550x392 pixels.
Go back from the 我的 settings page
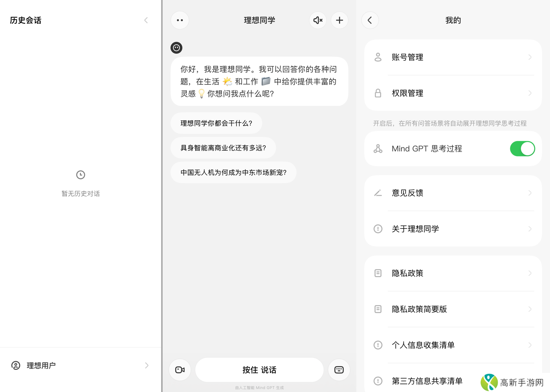[x=370, y=20]
